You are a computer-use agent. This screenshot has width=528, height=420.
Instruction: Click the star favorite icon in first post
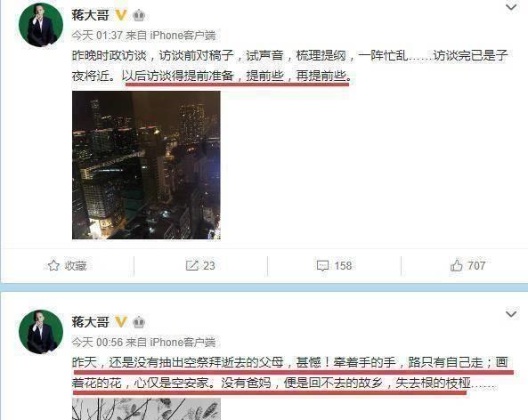click(x=53, y=265)
